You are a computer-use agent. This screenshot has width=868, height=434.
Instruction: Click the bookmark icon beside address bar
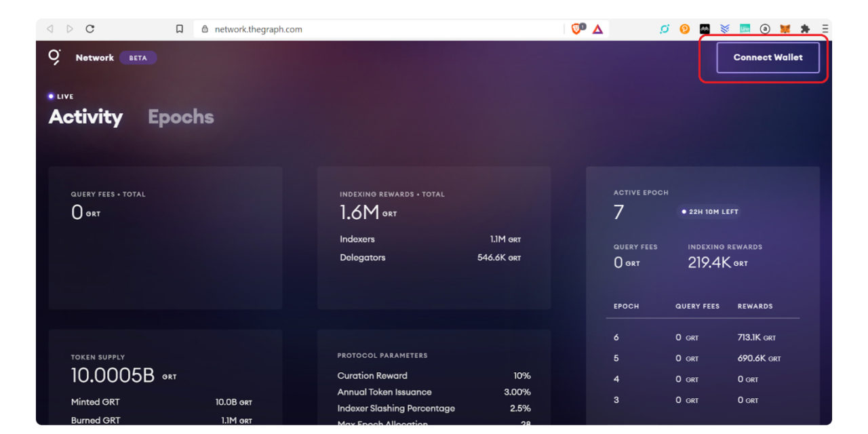180,29
